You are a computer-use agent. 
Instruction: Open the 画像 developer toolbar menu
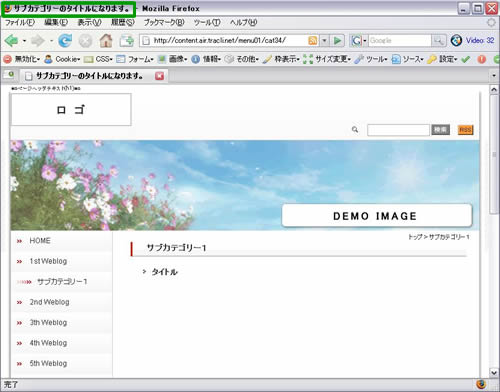pyautogui.click(x=172, y=59)
